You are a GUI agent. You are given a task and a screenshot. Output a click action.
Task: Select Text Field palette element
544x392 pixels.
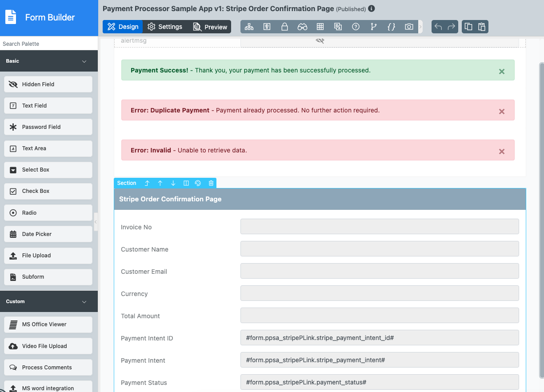pos(48,105)
